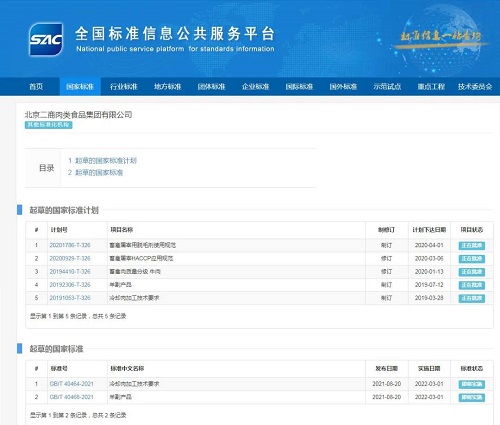Open the 重点工程 tab
Image resolution: width=500 pixels, height=425 pixels.
[431, 87]
